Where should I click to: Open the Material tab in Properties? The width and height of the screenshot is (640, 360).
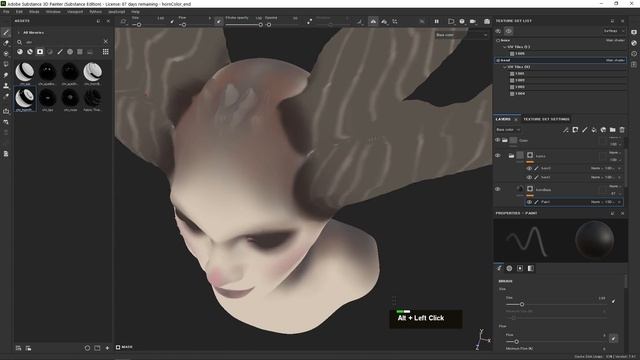[531, 268]
